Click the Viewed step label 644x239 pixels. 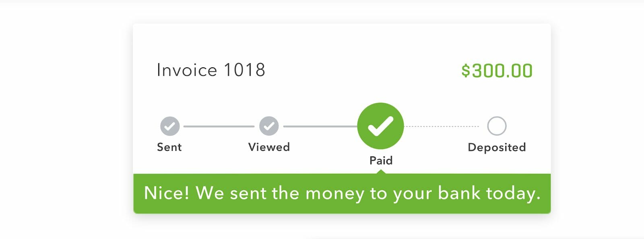tap(269, 147)
